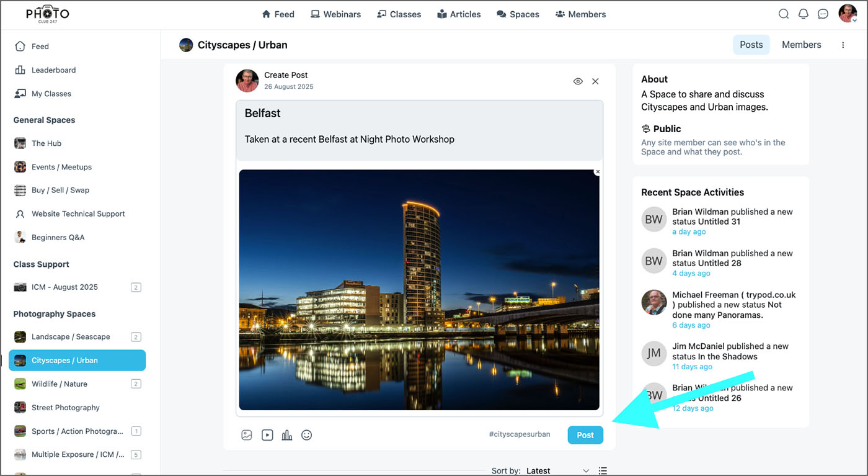Screen dimensions: 868x476
Task: Open Brian Wildman's Untitled 28 activity
Action: [733, 258]
